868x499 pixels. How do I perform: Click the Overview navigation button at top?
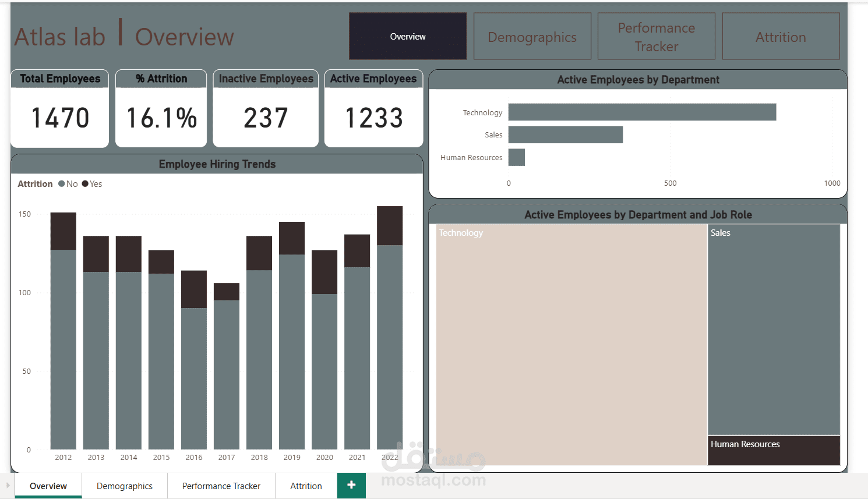click(407, 36)
